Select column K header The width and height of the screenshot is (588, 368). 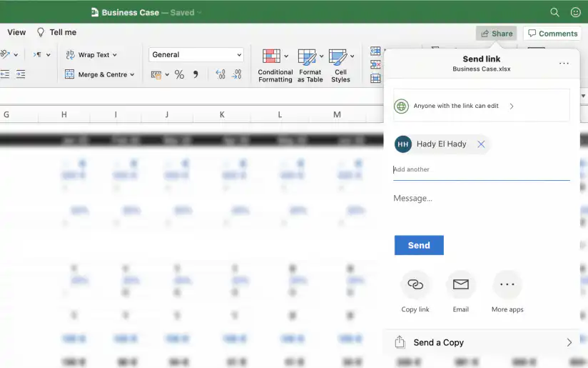[x=222, y=114]
